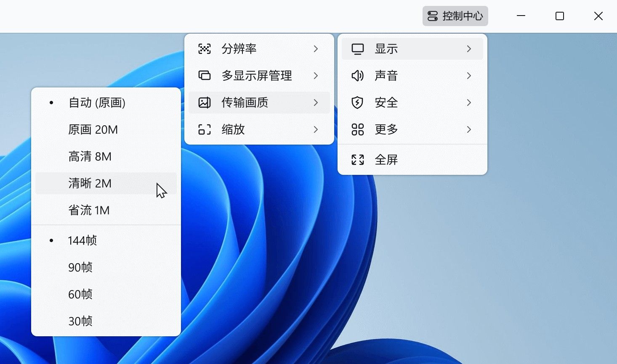Click the speaker icon next to 声音

point(357,76)
